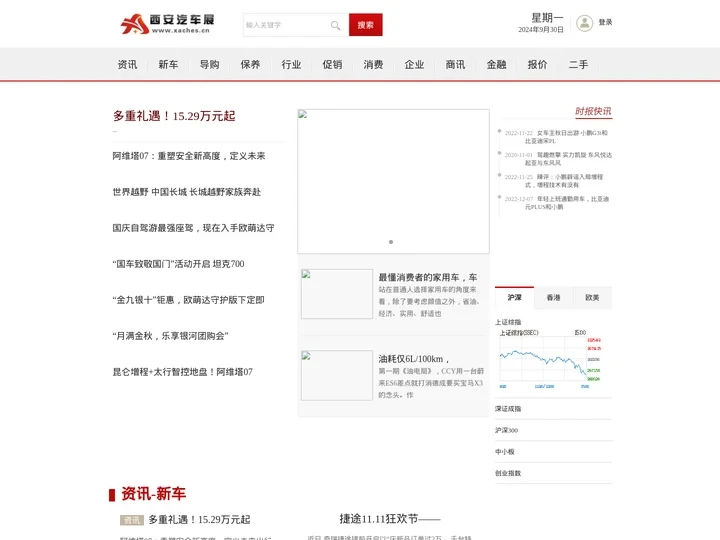The image size is (720, 540).
Task: Click the red 搜索 button
Action: click(x=366, y=25)
